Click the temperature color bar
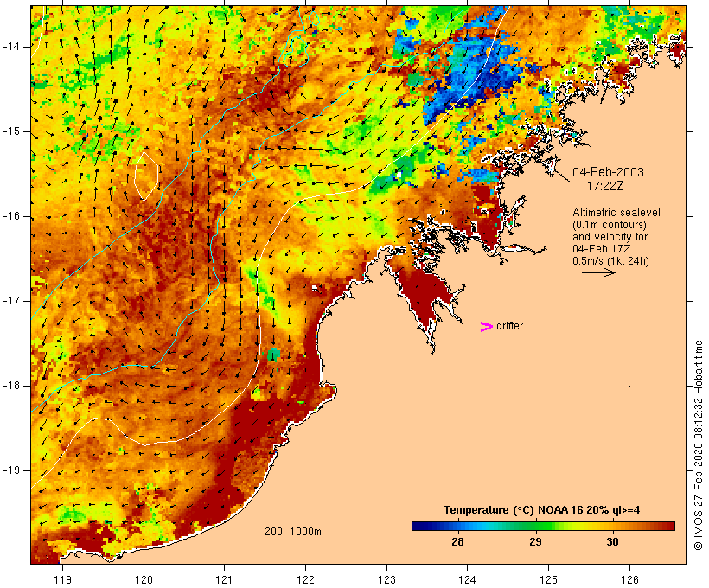This screenshot has height=588, width=709. click(x=543, y=526)
